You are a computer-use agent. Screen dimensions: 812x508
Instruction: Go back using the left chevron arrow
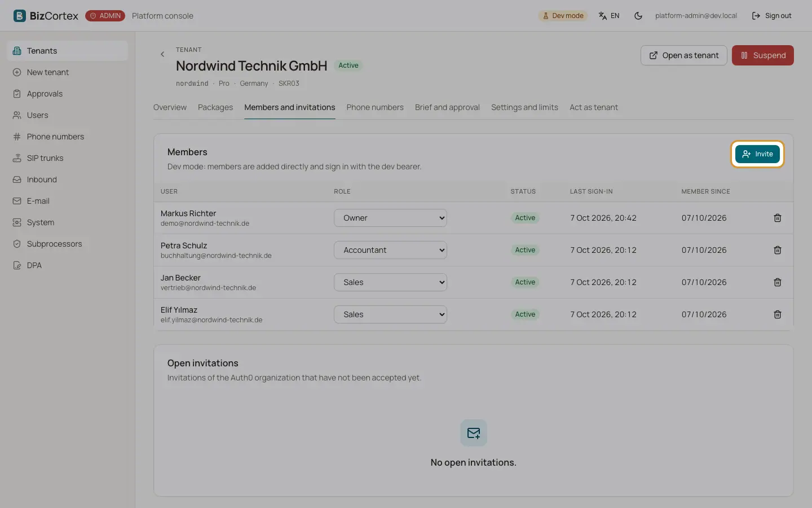[x=162, y=54]
